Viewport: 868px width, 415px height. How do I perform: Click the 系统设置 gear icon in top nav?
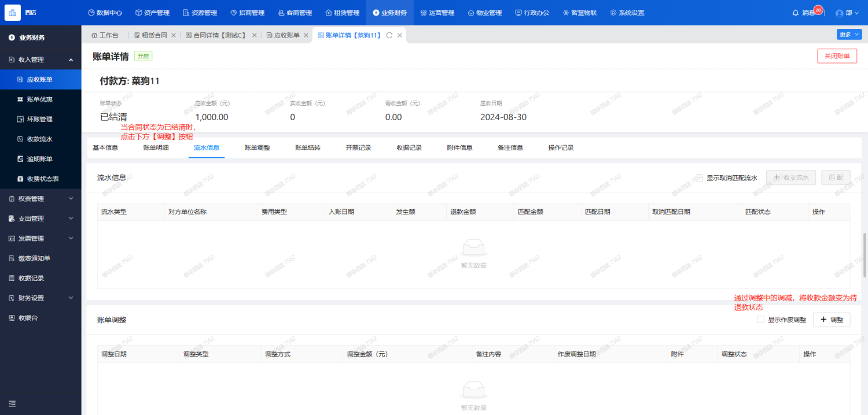point(613,13)
